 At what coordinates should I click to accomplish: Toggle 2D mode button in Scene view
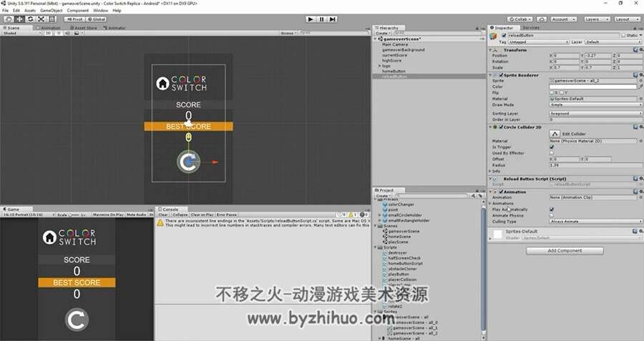point(48,33)
